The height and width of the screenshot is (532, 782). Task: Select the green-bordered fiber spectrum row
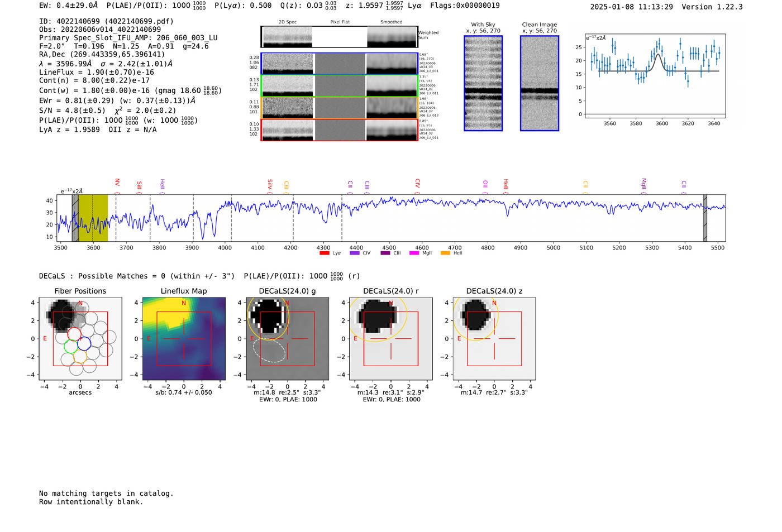click(340, 86)
